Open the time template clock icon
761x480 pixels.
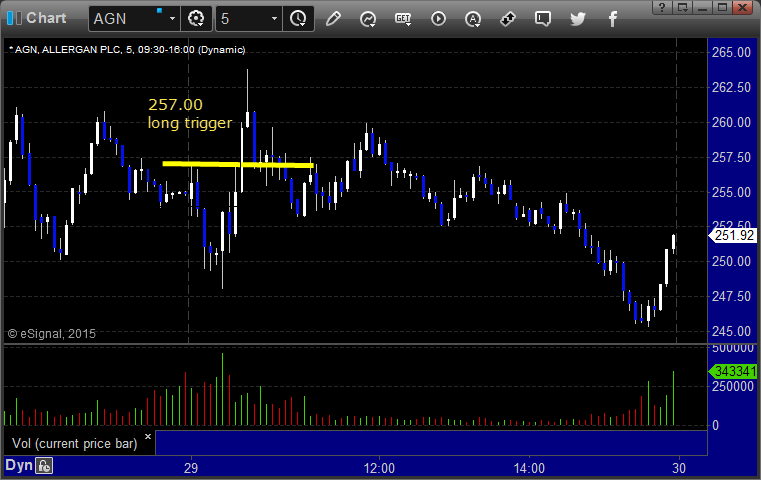[298, 18]
